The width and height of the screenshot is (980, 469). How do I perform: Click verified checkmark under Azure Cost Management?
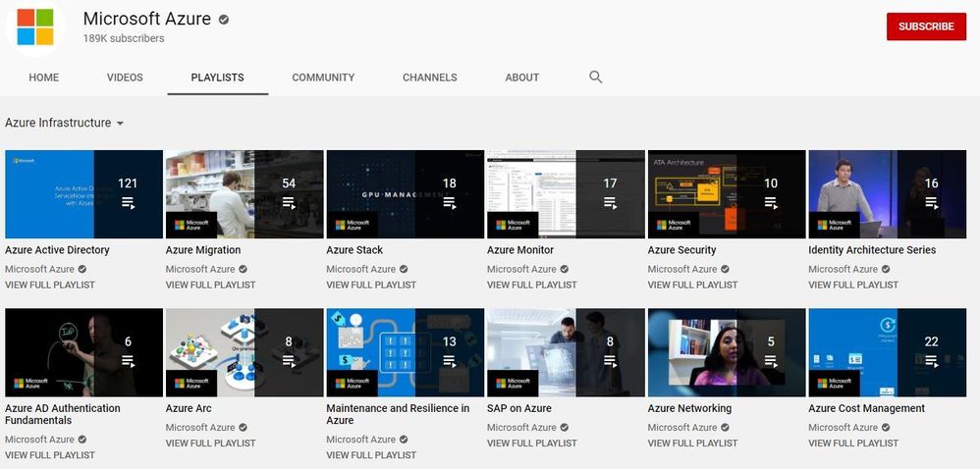tap(885, 428)
